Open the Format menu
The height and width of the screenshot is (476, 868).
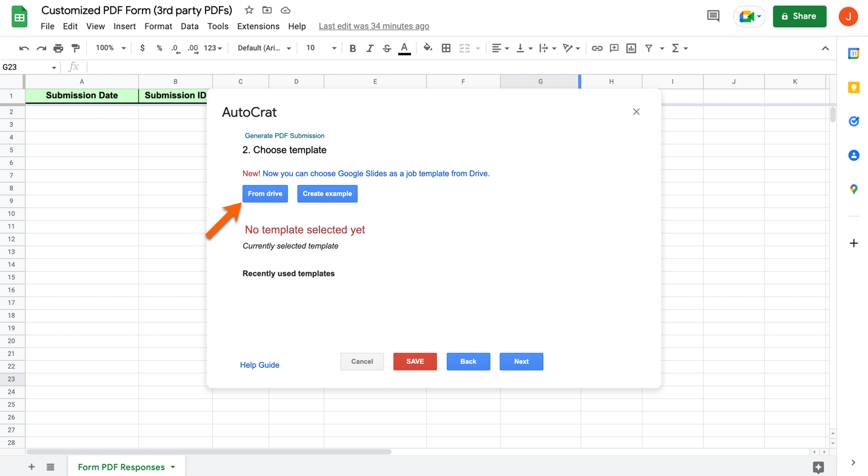pos(158,26)
